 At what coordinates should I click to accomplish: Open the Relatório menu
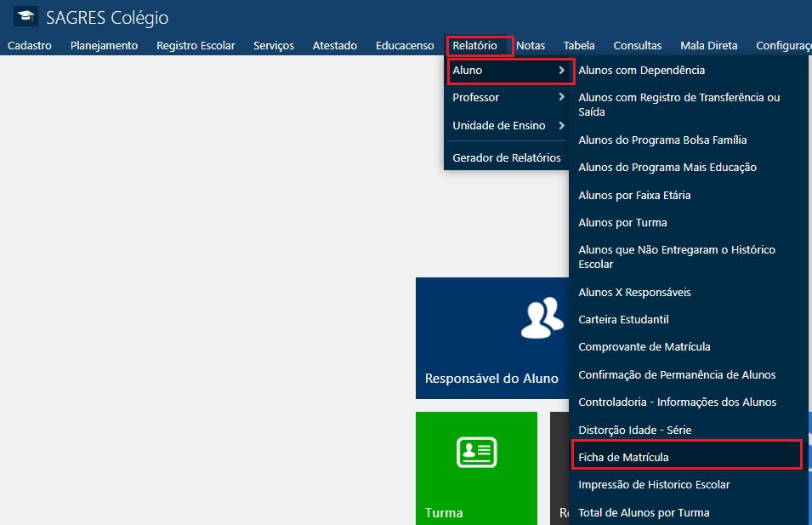[x=474, y=46]
